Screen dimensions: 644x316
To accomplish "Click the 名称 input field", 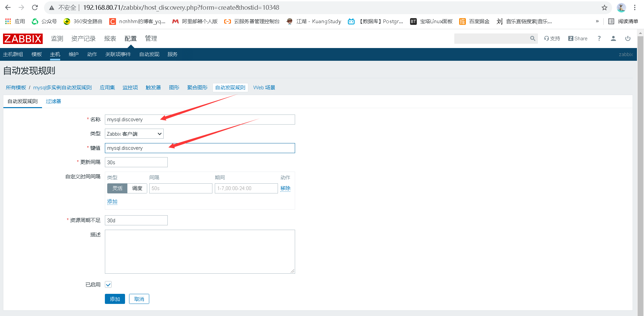I will (200, 120).
